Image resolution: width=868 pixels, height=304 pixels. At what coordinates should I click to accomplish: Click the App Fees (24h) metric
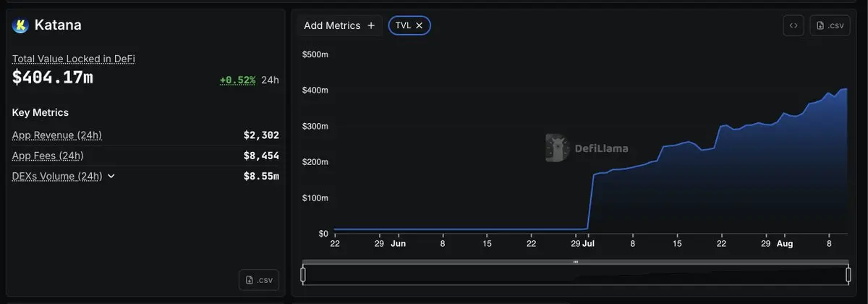[x=48, y=156]
